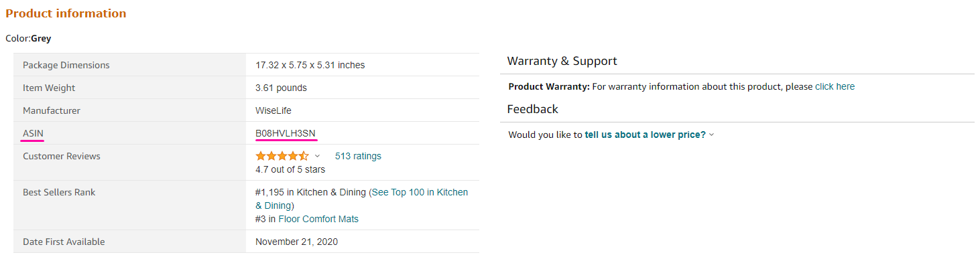Click the Color: Grey label
This screenshot has width=980, height=259.
click(28, 38)
